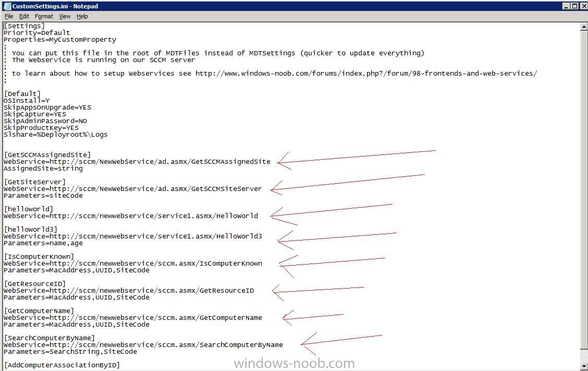This screenshot has width=588, height=371.
Task: Click the windows-noob.com forum URL in the comment
Action: pos(366,73)
